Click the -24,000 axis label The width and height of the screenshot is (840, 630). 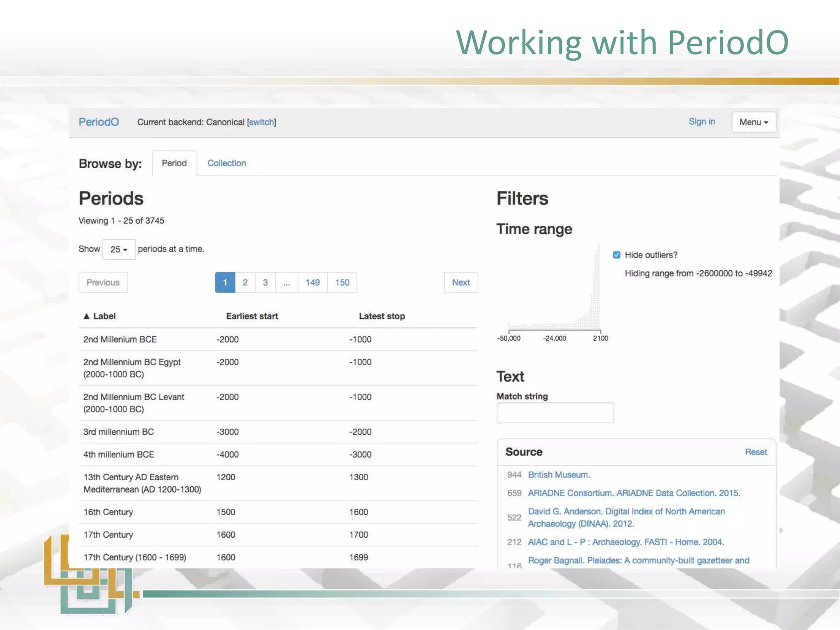(555, 338)
